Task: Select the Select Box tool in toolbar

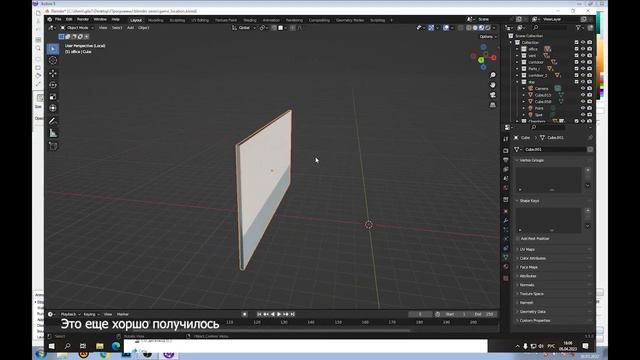Action: click(53, 49)
